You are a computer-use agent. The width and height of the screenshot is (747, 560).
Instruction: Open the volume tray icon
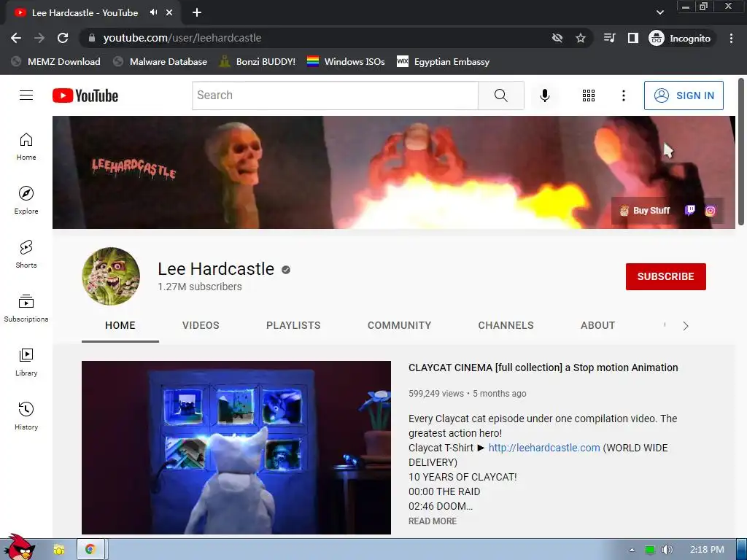[667, 550]
